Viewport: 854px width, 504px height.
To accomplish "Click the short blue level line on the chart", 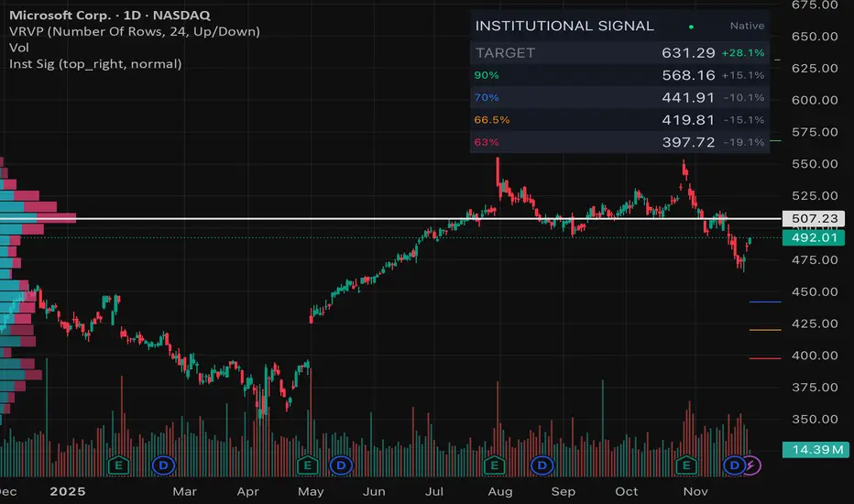I will tap(764, 301).
